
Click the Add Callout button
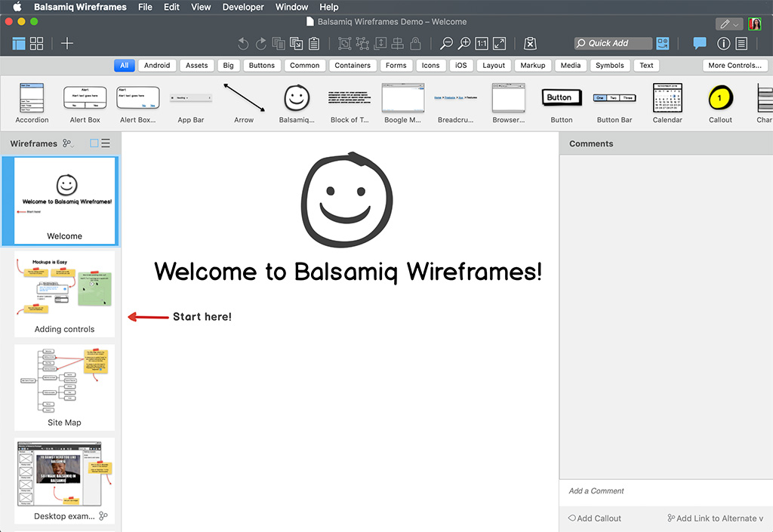594,518
